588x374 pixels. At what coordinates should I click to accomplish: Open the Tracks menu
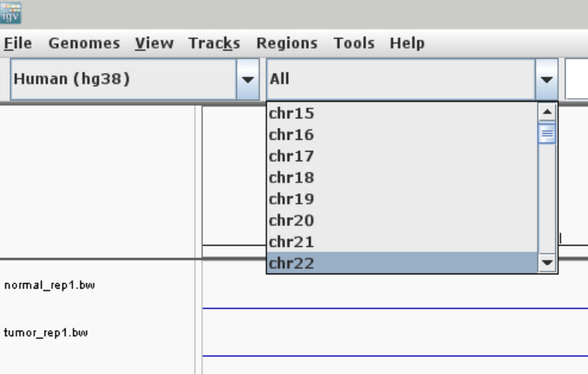[214, 43]
